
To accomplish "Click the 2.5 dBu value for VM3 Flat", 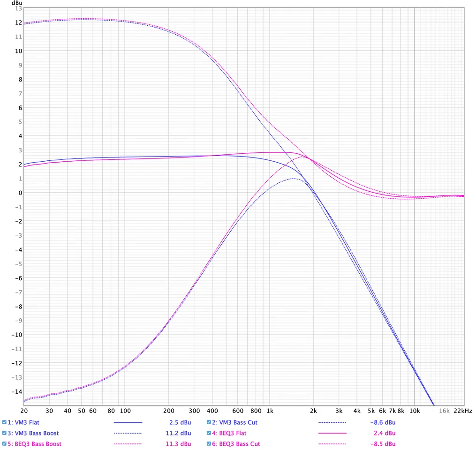I will coord(180,422).
